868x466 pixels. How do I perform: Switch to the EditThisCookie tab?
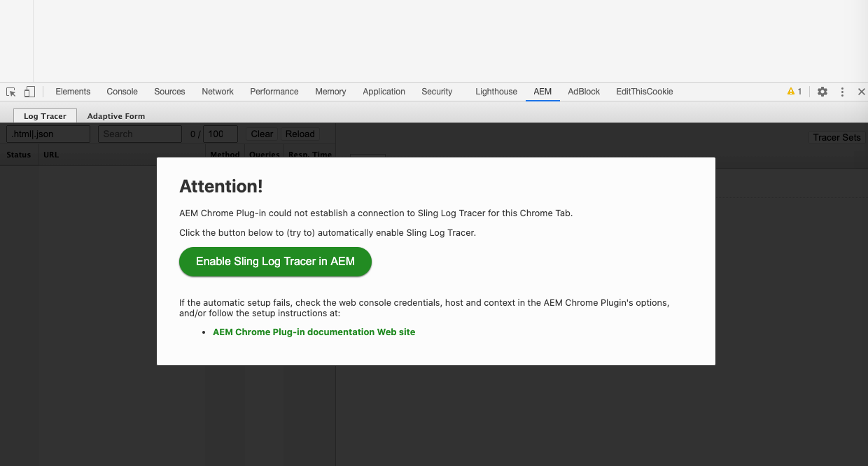[644, 92]
